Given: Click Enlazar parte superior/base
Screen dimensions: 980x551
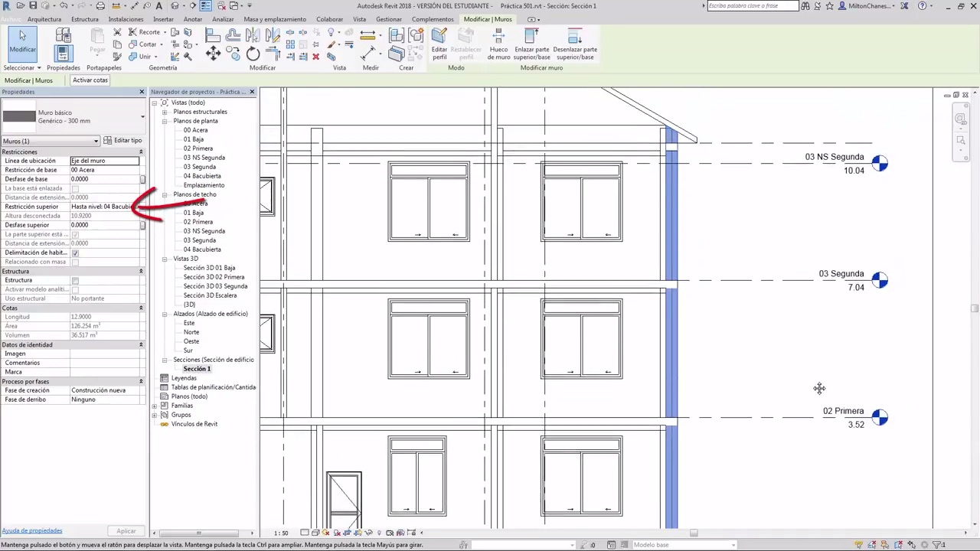Looking at the screenshot, I should pyautogui.click(x=531, y=44).
